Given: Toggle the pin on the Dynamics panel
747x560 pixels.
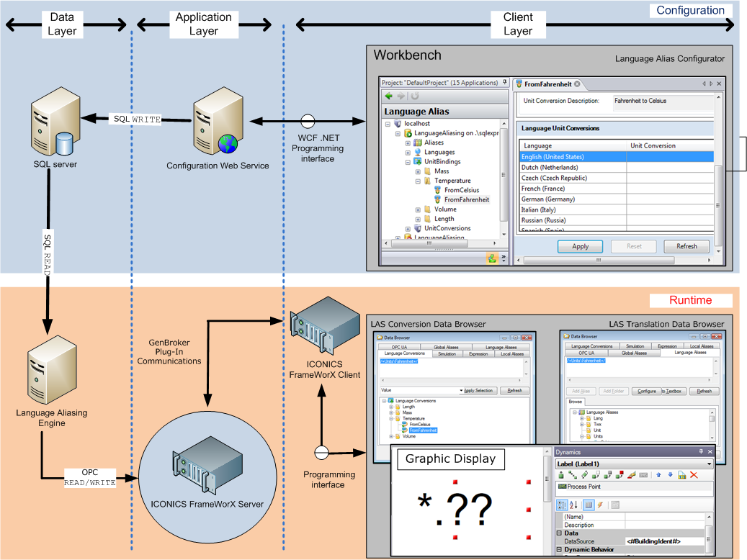Looking at the screenshot, I should (x=701, y=451).
